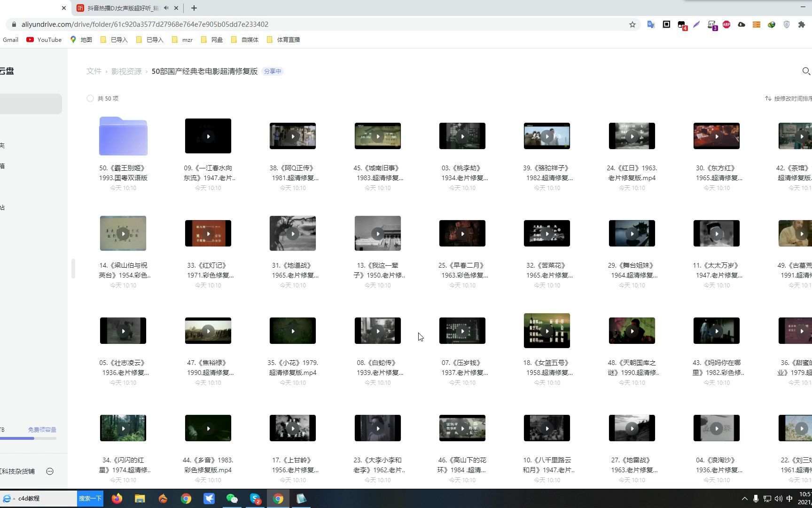The width and height of the screenshot is (812, 508).
Task: Show hidden system tray icons
Action: coord(744,499)
